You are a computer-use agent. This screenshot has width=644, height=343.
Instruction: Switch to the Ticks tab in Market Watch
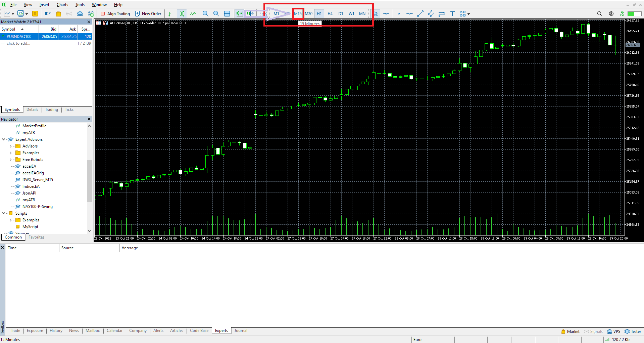(x=69, y=109)
